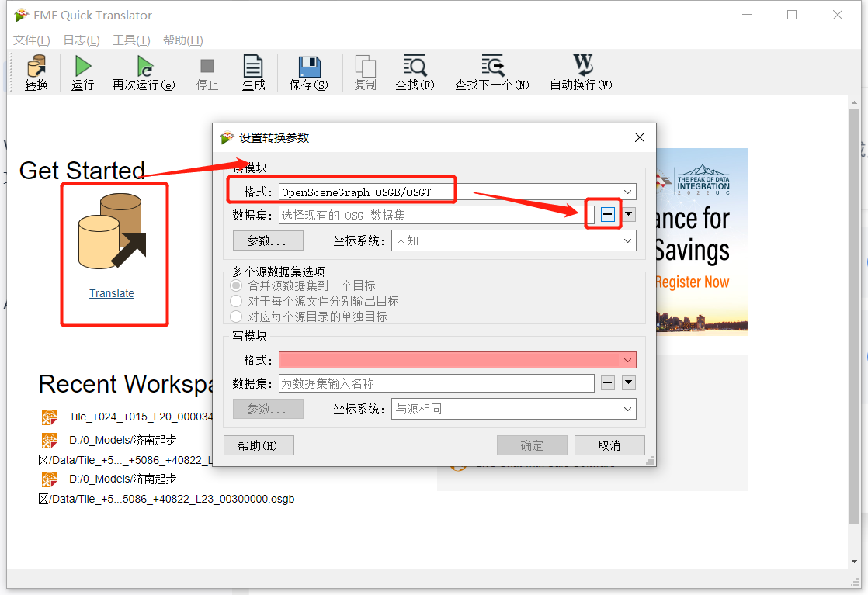868x595 pixels.
Task: Expand reader 坐标系统 dropdown showing 未知
Action: (514, 240)
